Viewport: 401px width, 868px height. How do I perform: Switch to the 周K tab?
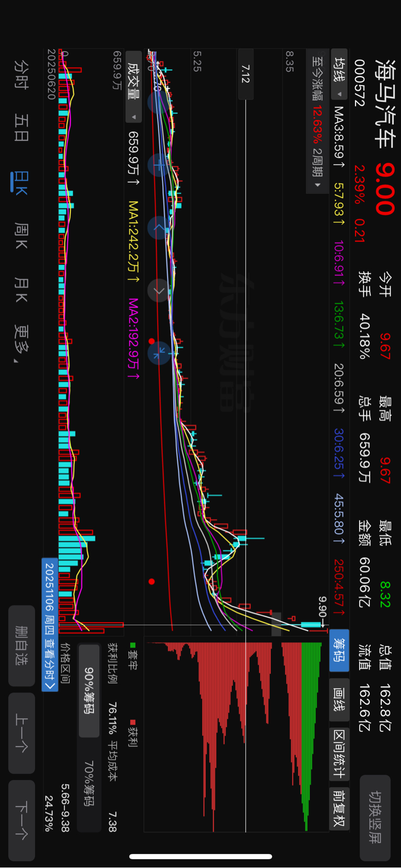click(21, 236)
